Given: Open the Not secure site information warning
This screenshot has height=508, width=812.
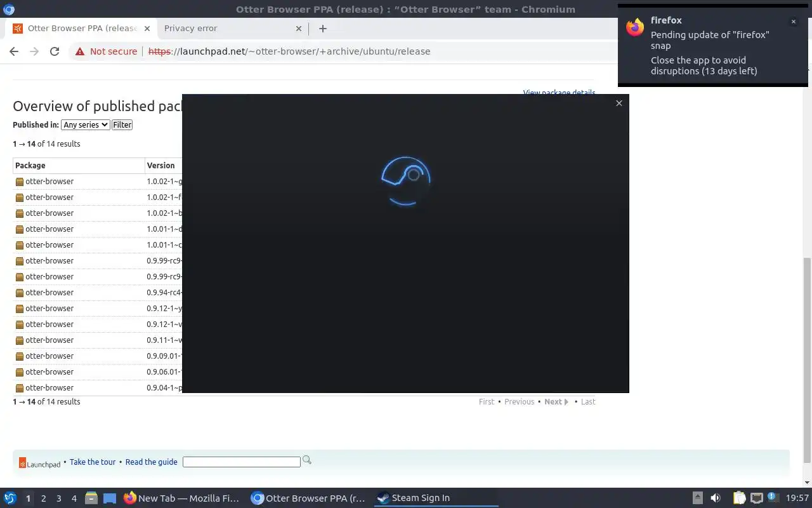Looking at the screenshot, I should tap(106, 51).
